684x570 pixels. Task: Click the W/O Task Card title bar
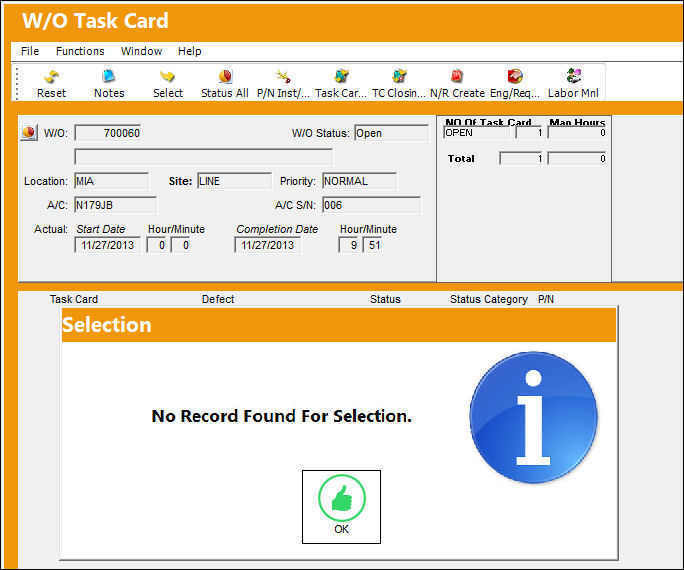(344, 21)
